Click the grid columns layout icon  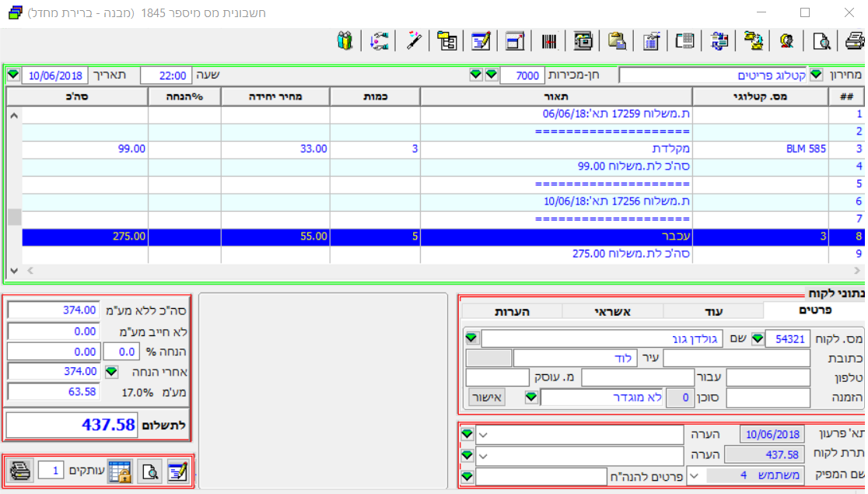click(684, 41)
